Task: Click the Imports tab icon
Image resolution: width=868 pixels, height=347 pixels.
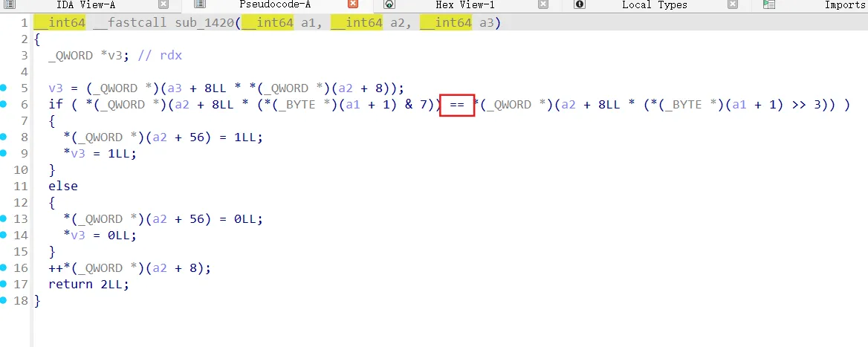Action: coord(769,4)
